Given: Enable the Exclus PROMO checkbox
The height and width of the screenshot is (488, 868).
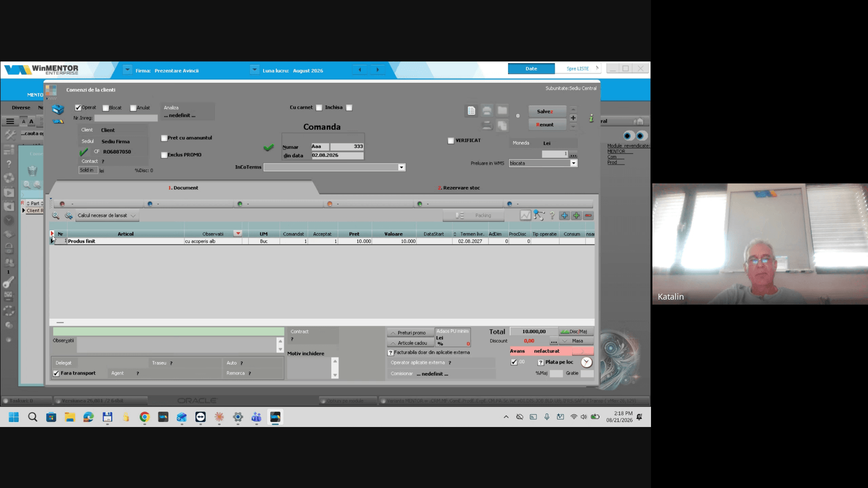Looking at the screenshot, I should tap(164, 155).
